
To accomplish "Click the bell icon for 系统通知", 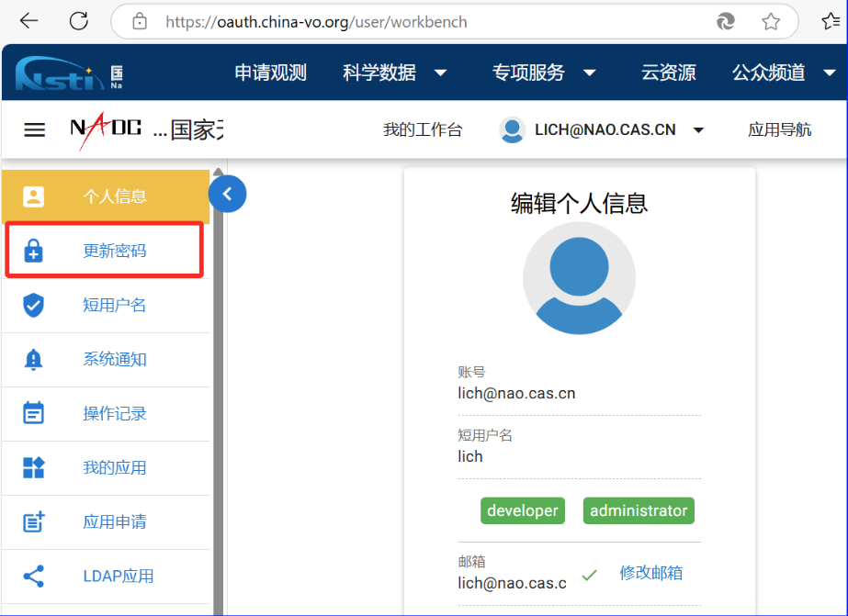I will [x=33, y=360].
